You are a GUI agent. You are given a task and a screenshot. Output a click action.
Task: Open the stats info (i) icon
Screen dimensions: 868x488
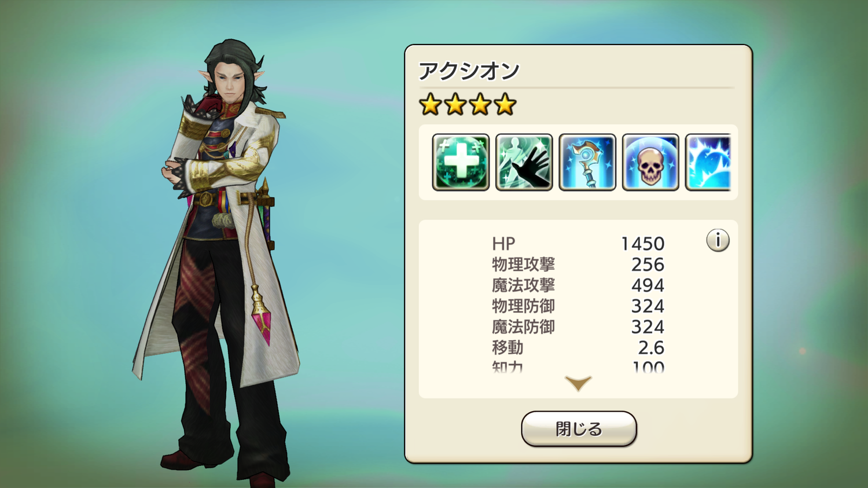[718, 240]
